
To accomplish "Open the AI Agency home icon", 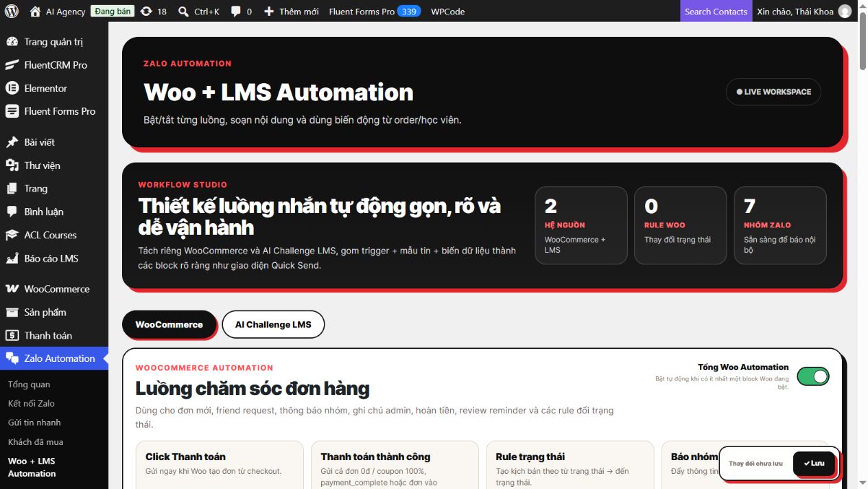I will tap(36, 11).
